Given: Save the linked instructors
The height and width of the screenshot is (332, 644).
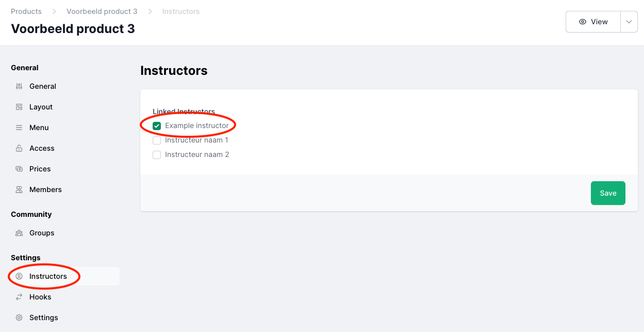Looking at the screenshot, I should click(608, 193).
